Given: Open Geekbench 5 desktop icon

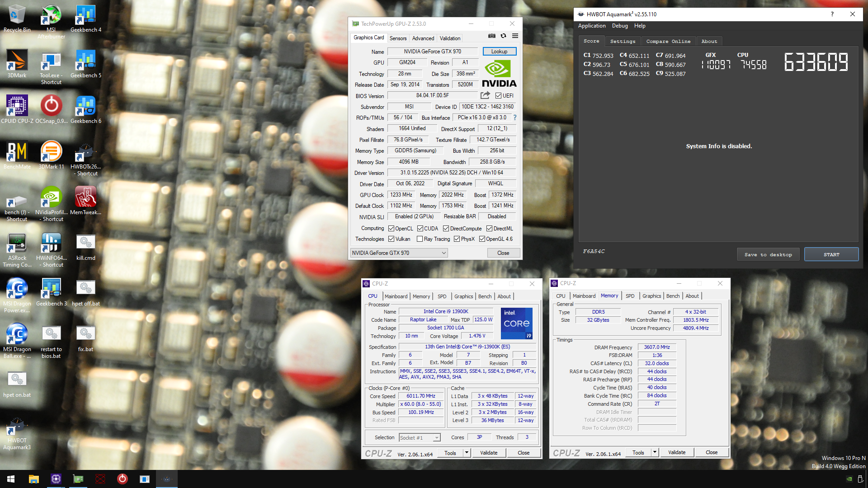Looking at the screenshot, I should point(85,64).
